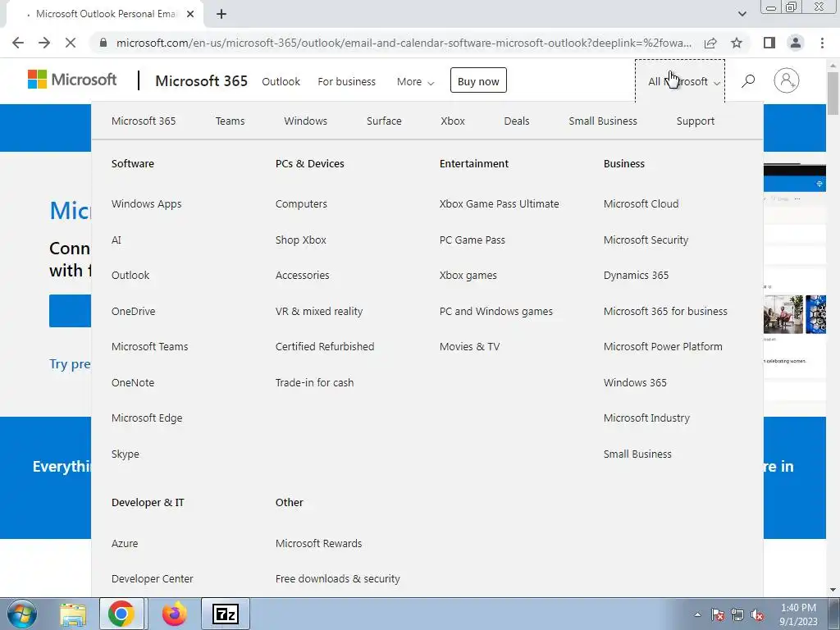
Task: Select Xbox in the top menu row
Action: tap(453, 121)
